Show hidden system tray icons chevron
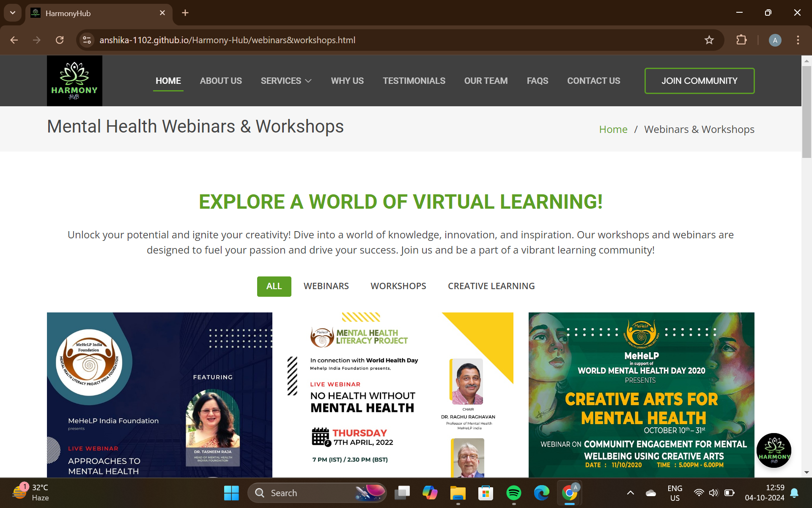The image size is (812, 508). click(630, 493)
